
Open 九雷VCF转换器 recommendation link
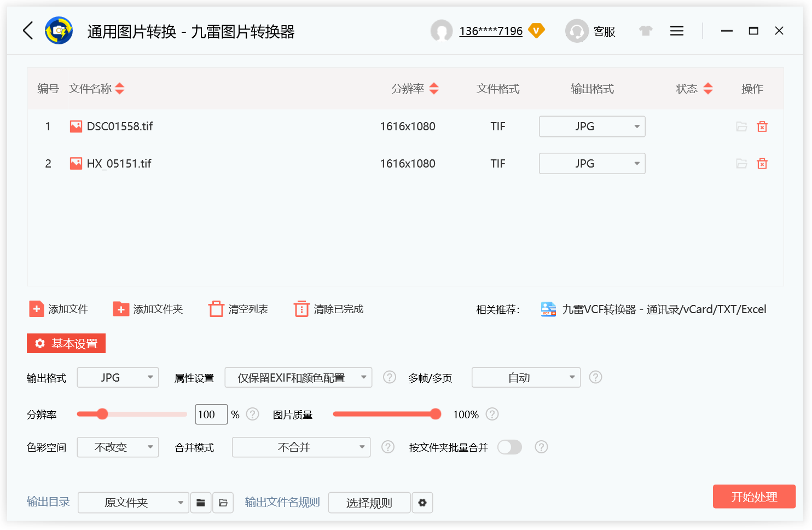[664, 309]
